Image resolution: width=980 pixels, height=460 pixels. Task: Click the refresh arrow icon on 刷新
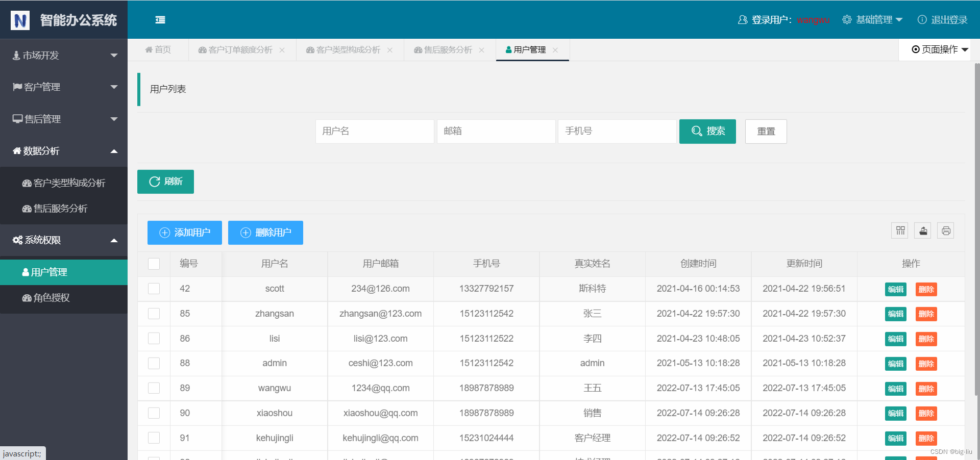pyautogui.click(x=155, y=182)
